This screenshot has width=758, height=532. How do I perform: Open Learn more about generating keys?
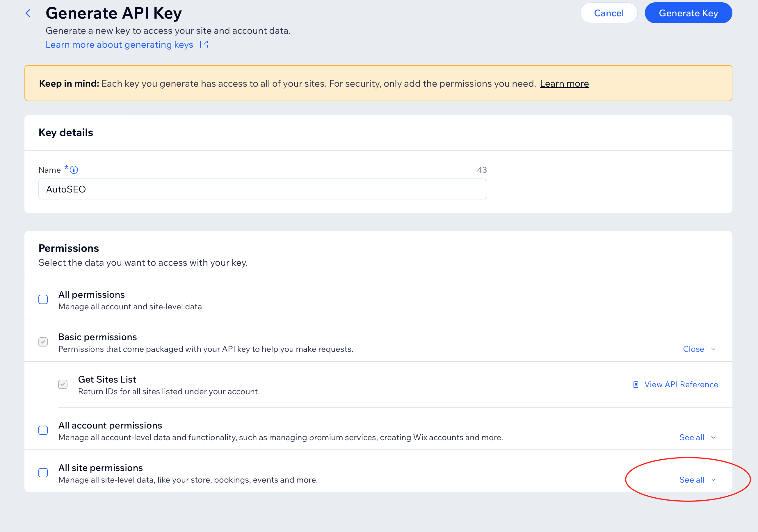point(120,44)
